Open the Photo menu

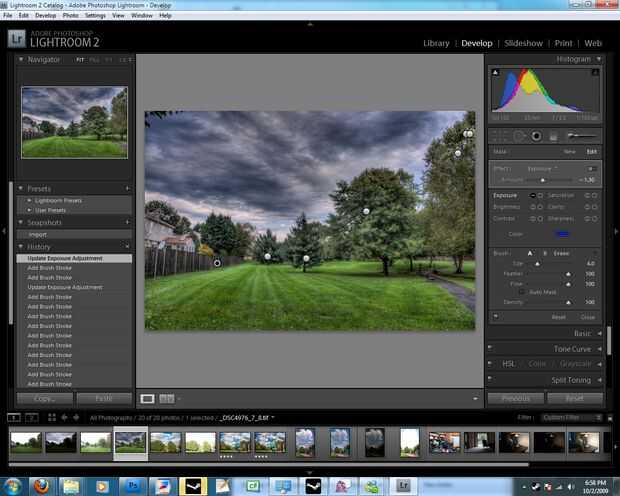[70, 15]
